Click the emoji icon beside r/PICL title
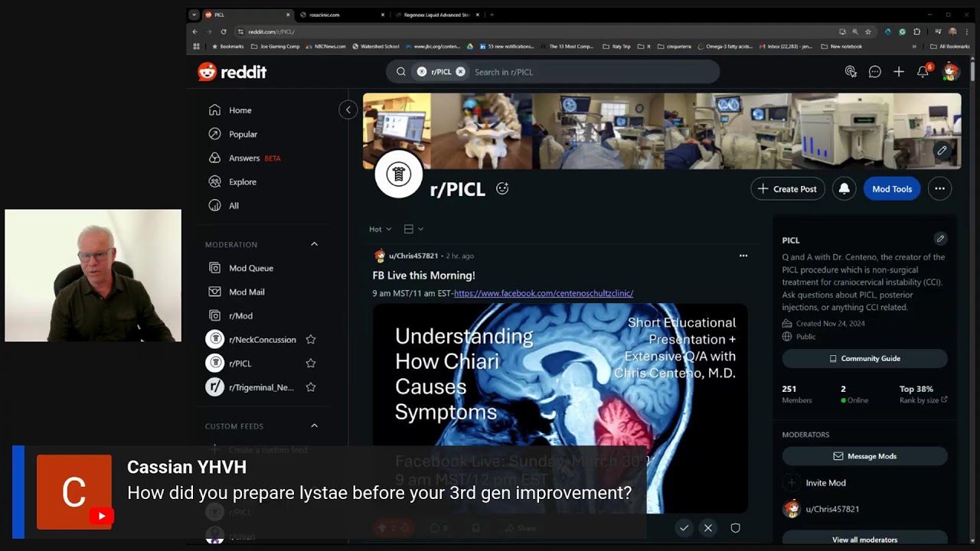980x551 pixels. tap(502, 188)
